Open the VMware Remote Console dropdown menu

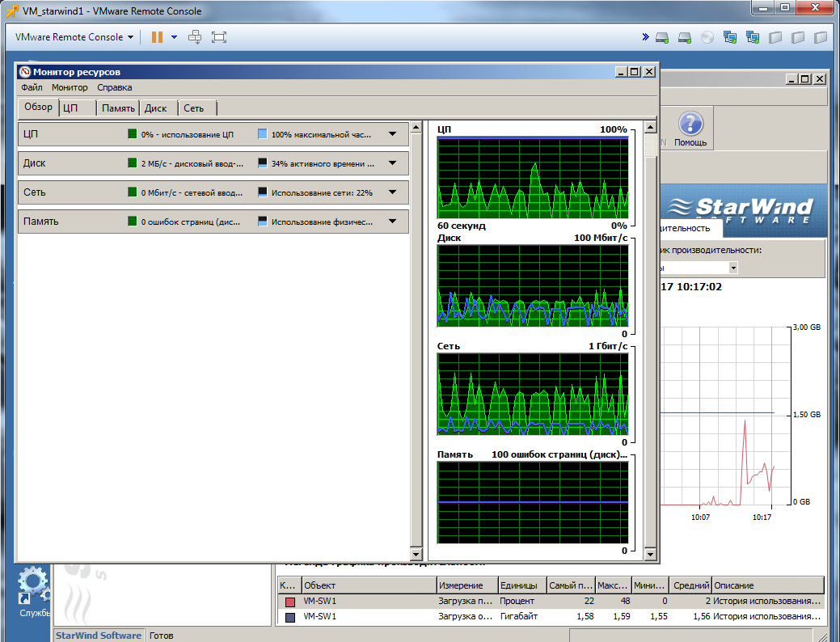[x=74, y=37]
